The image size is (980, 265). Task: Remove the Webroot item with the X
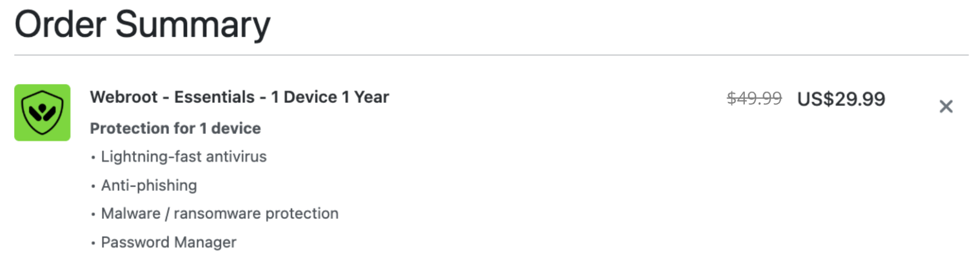click(x=945, y=107)
